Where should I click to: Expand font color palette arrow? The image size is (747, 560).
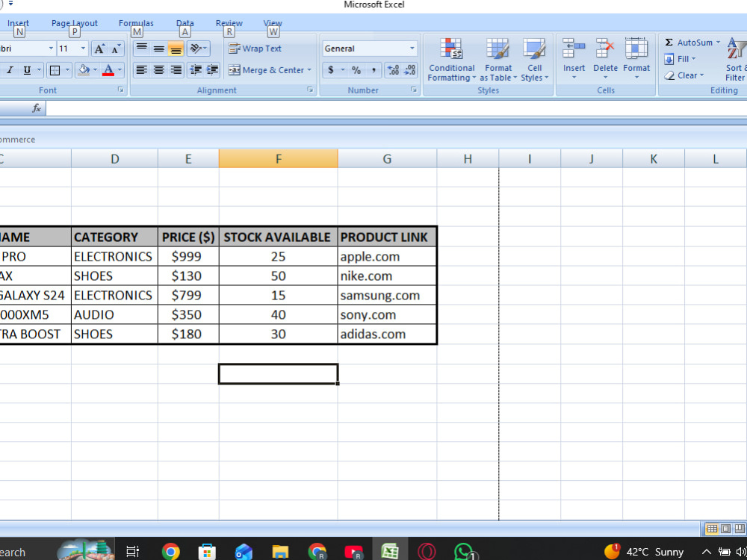pos(120,70)
